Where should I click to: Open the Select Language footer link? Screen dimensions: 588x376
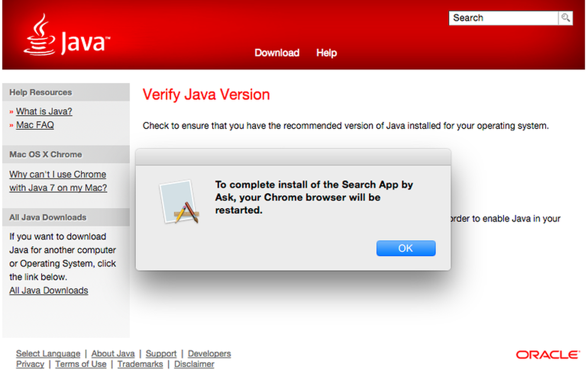pyautogui.click(x=48, y=354)
